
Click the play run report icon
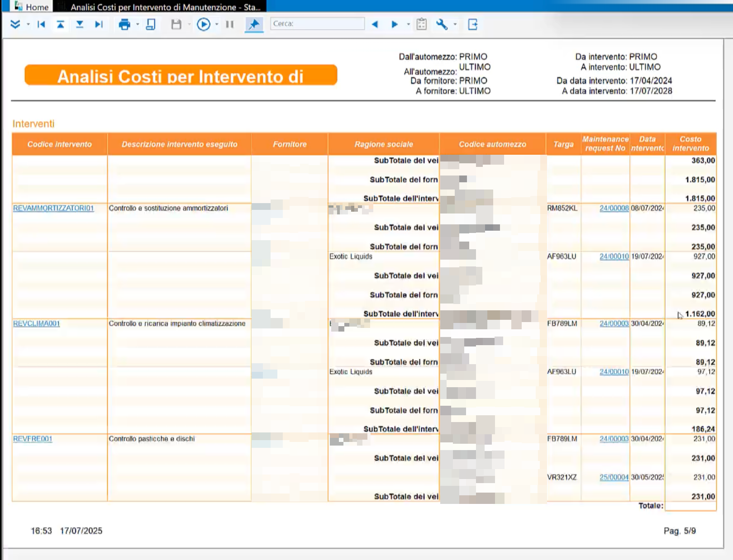coord(204,24)
